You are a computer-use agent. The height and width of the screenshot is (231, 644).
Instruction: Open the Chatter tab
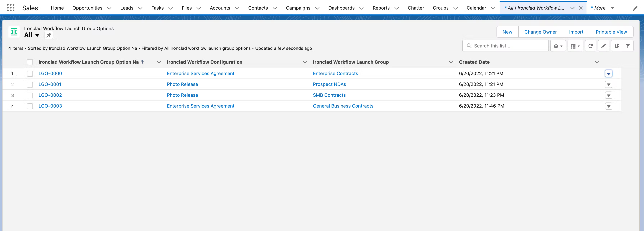[416, 8]
